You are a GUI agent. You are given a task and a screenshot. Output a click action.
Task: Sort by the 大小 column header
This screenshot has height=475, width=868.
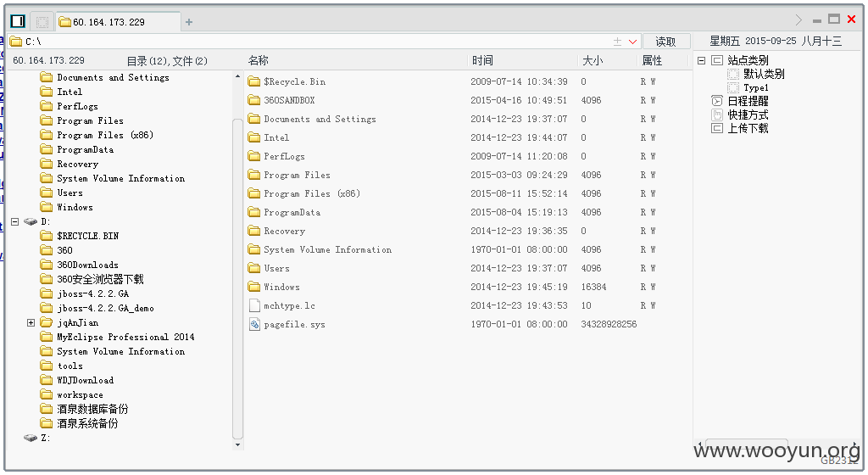click(x=593, y=60)
